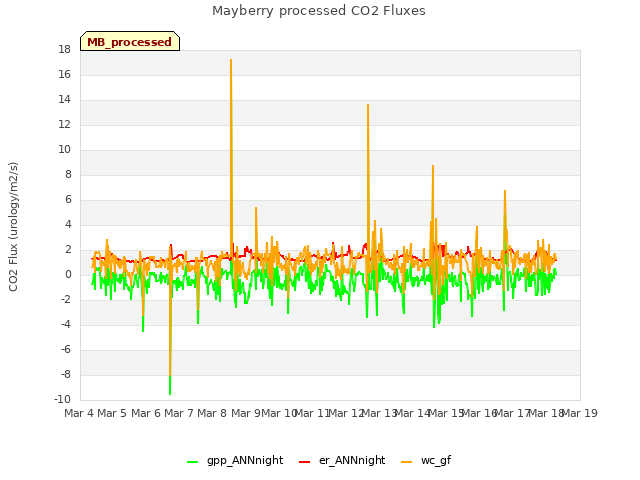Click the y-axis value 12
This screenshot has width=640, height=480.
coord(64,124)
